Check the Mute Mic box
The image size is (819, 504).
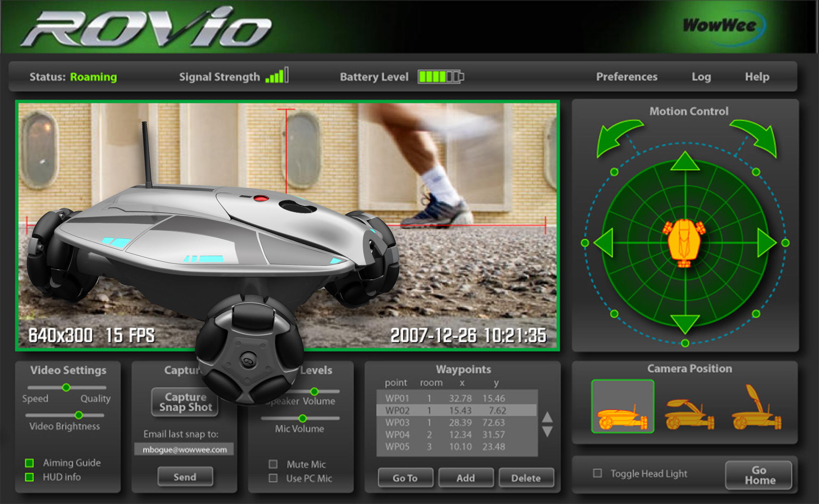coord(273,464)
